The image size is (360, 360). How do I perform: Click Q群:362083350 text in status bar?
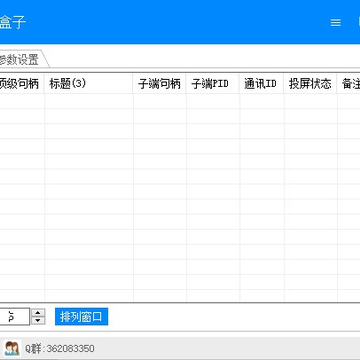point(60,349)
